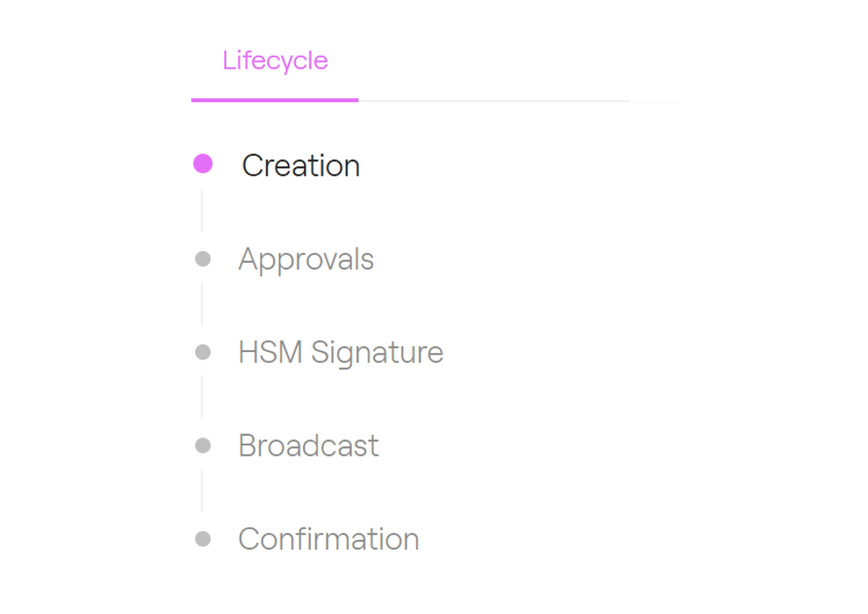Select the Approvals step label

306,259
